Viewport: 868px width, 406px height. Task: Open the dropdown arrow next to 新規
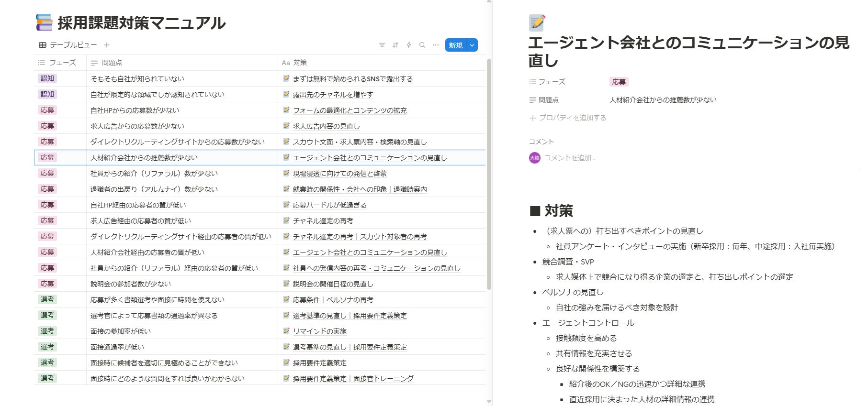472,45
